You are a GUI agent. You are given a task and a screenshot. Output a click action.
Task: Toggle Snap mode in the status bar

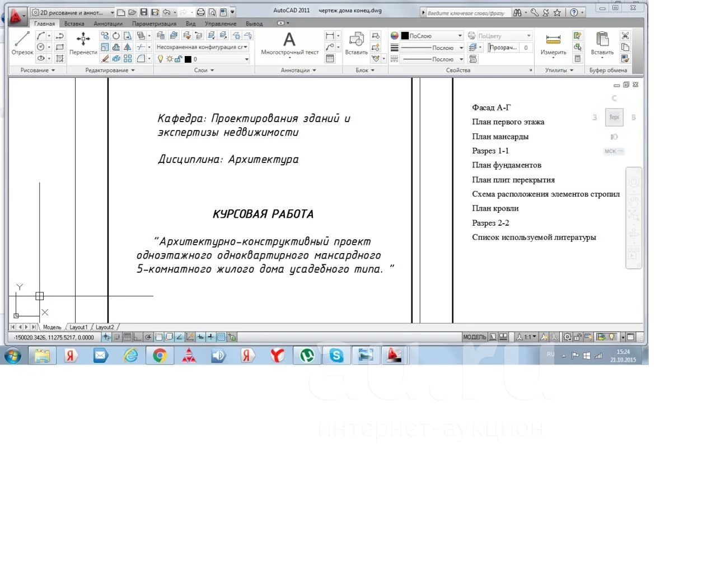pyautogui.click(x=116, y=337)
